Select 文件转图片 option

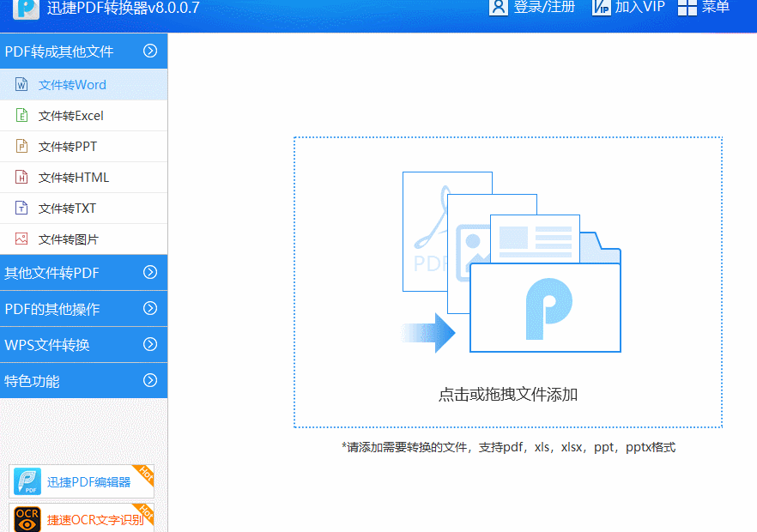(83, 239)
